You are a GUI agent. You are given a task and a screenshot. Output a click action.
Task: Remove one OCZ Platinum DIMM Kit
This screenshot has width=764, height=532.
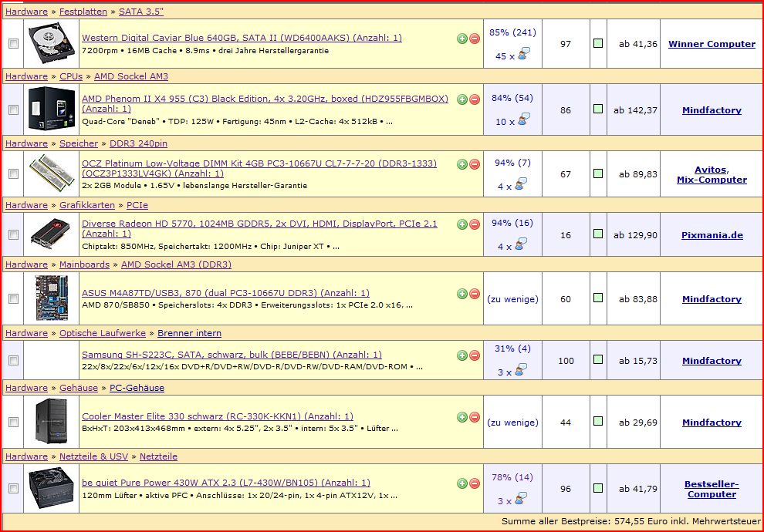pos(474,164)
